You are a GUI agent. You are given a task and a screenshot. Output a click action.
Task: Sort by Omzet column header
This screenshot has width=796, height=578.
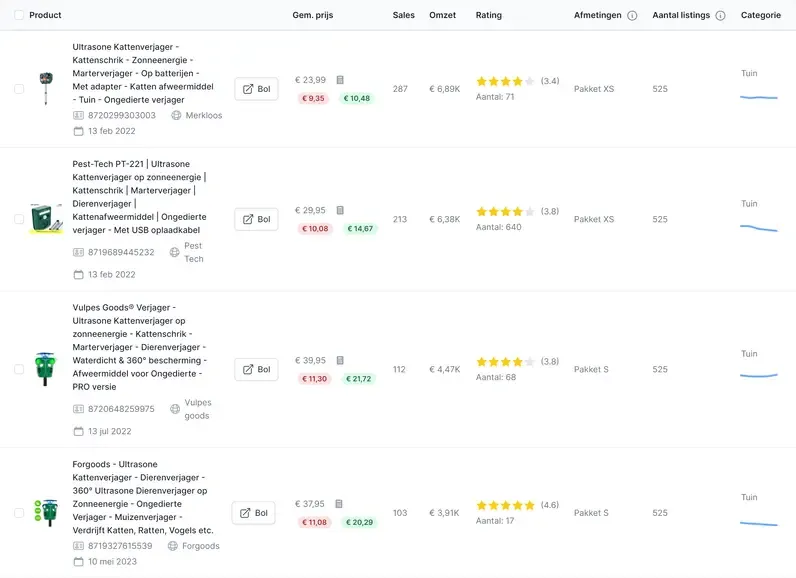(443, 15)
